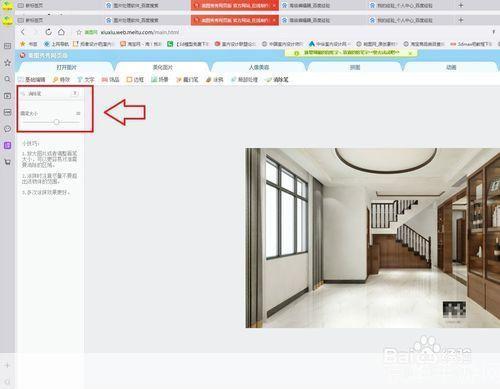Open the sidebar tab-window icon at top

coord(7,46)
